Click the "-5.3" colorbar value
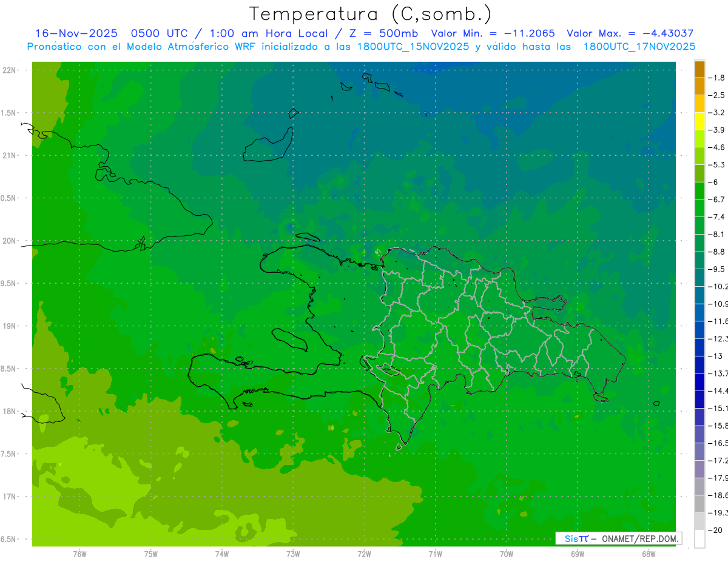 716,165
